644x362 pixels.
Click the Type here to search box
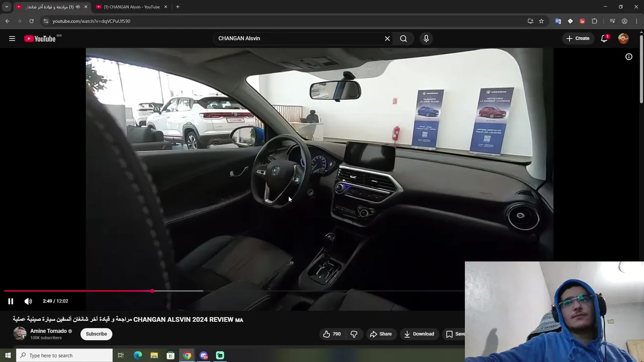64,355
